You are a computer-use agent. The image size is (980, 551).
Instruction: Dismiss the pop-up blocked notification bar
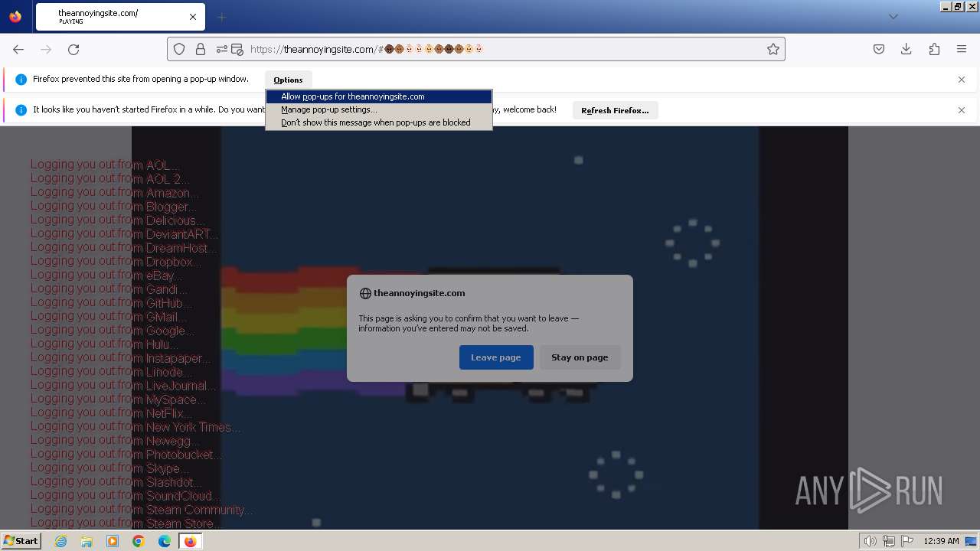[962, 80]
